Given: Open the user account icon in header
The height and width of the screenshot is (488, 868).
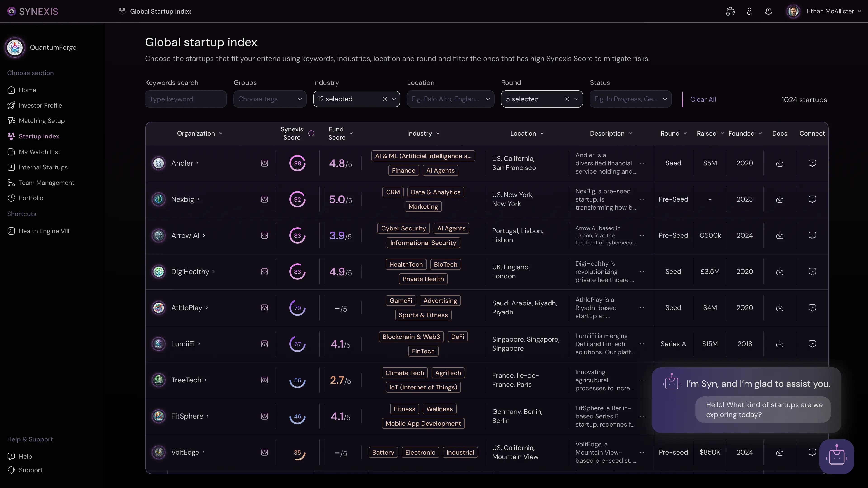Looking at the screenshot, I should (x=749, y=12).
